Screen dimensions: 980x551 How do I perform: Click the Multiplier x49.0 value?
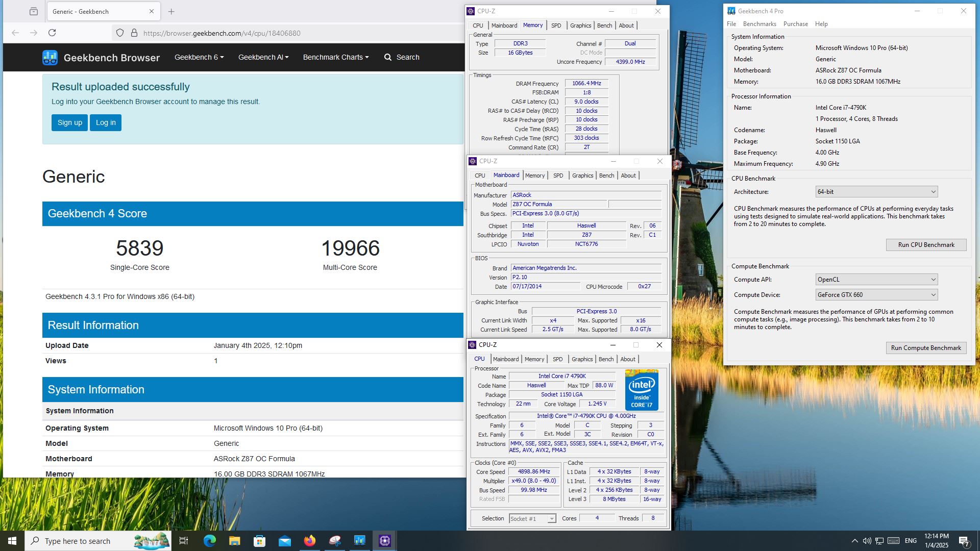pos(534,481)
